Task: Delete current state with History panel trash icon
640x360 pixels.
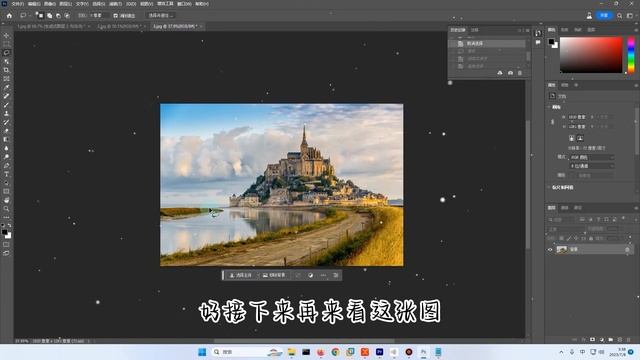Action: point(520,73)
